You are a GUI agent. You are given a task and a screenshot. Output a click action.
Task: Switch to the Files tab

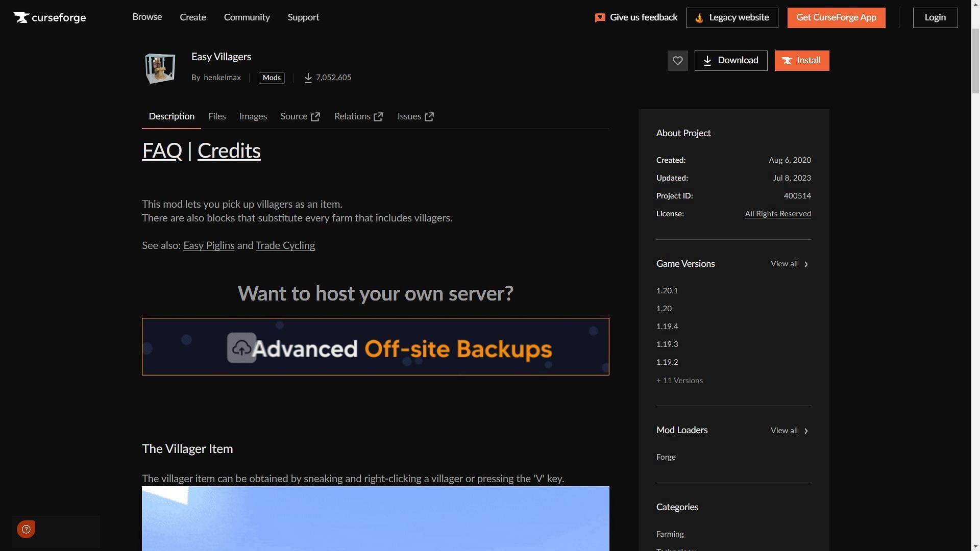[217, 117]
